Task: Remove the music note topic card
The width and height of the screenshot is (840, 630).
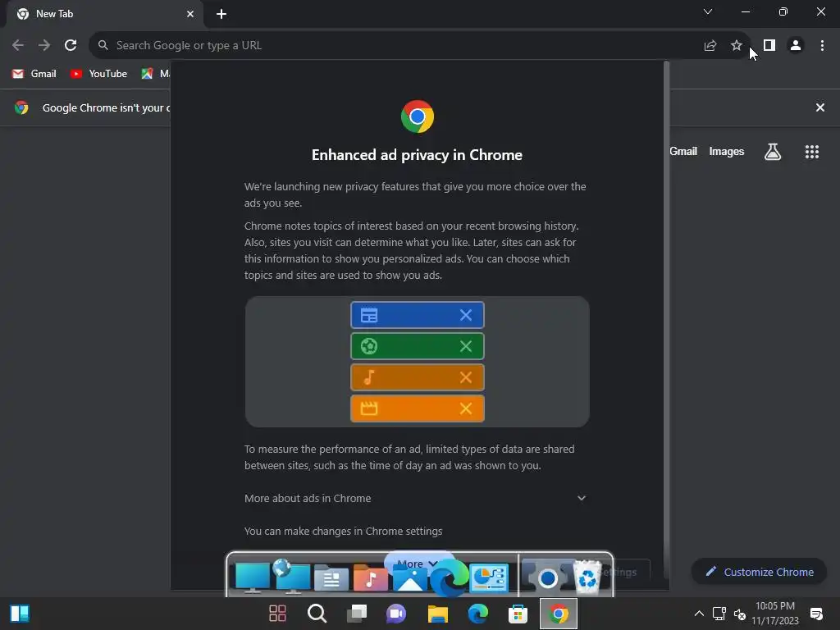Action: pyautogui.click(x=466, y=377)
